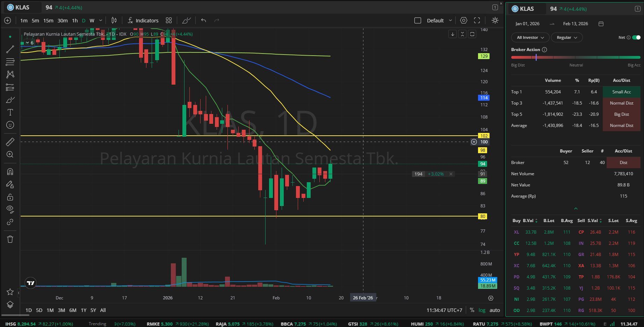
Task: Click the Broker Action info icon
Action: click(544, 50)
